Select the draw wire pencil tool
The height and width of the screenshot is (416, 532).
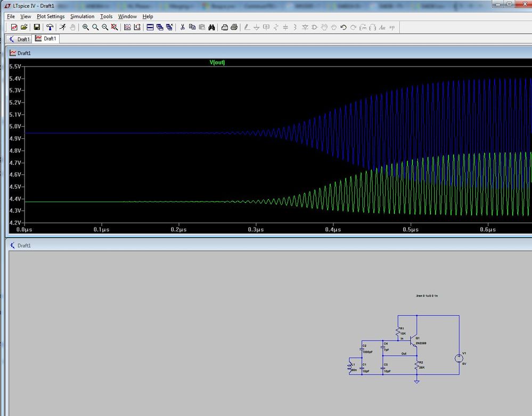[247, 27]
